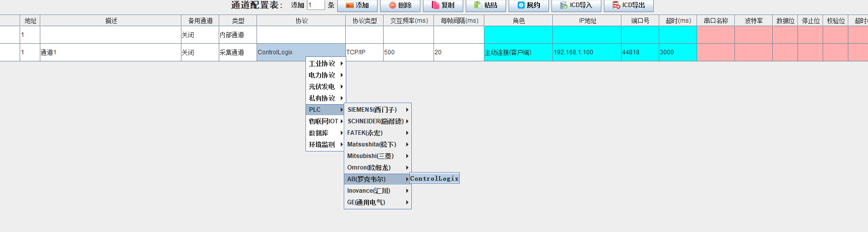Open the 物联网IOT submenu
The height and width of the screenshot is (232, 868).
(x=326, y=121)
